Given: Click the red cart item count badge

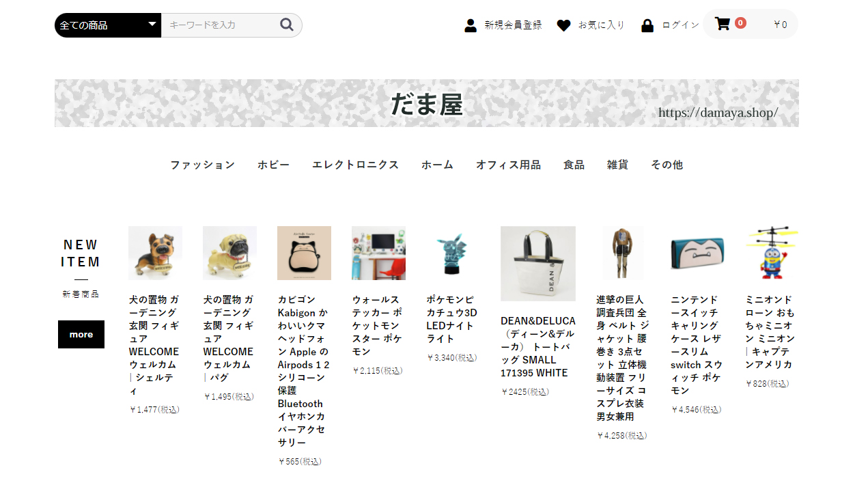Looking at the screenshot, I should point(740,23).
